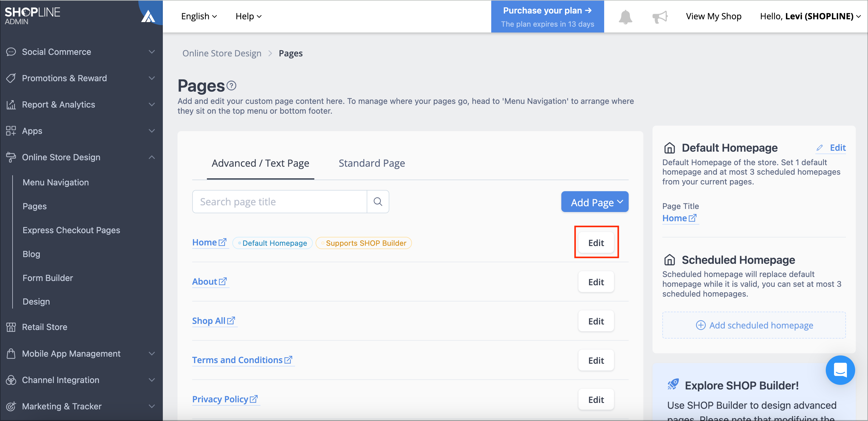This screenshot has height=421, width=868.
Task: Click the View My Shop link
Action: 714,16
